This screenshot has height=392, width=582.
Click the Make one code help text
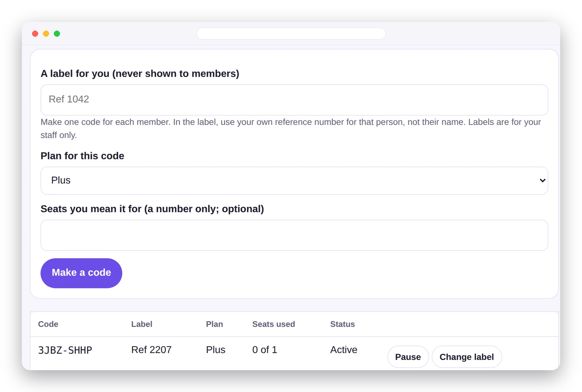tap(291, 128)
